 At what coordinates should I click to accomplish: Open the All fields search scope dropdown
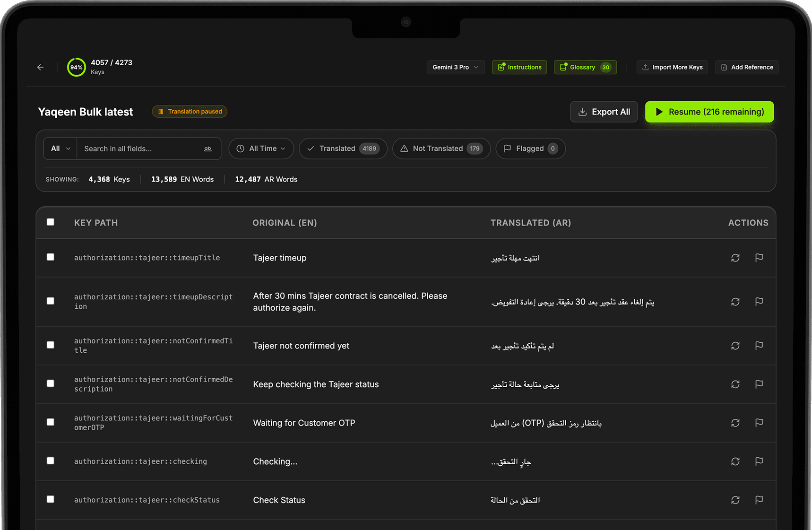[x=60, y=148]
